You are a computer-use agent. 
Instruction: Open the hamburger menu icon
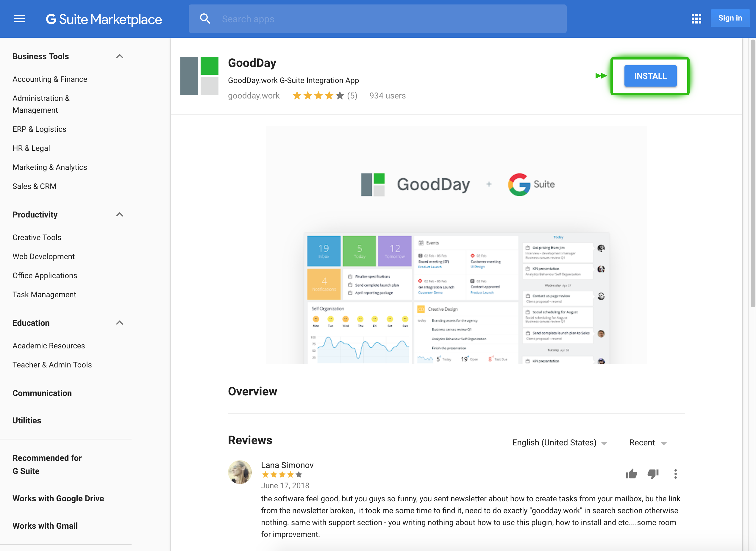click(20, 19)
